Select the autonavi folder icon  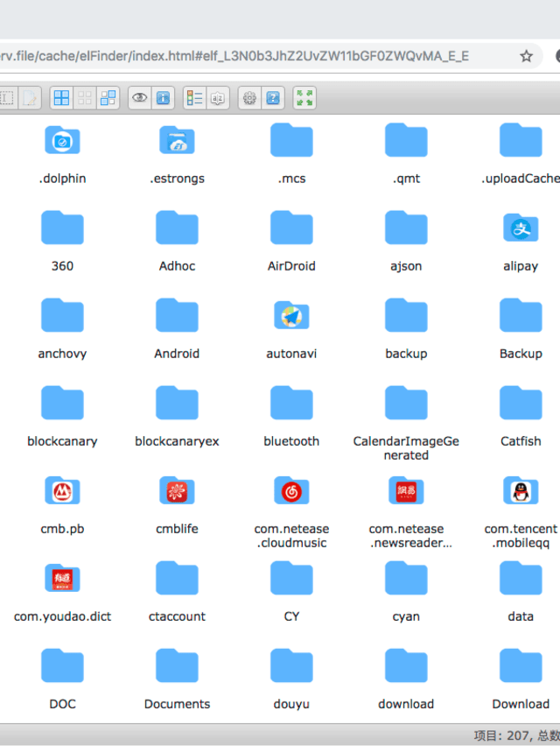(x=291, y=316)
